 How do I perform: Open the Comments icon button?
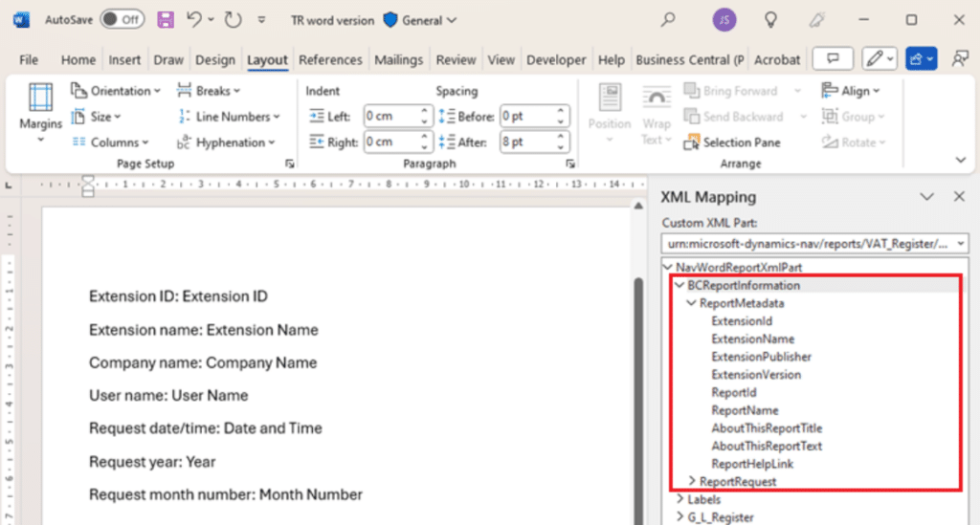click(832, 59)
